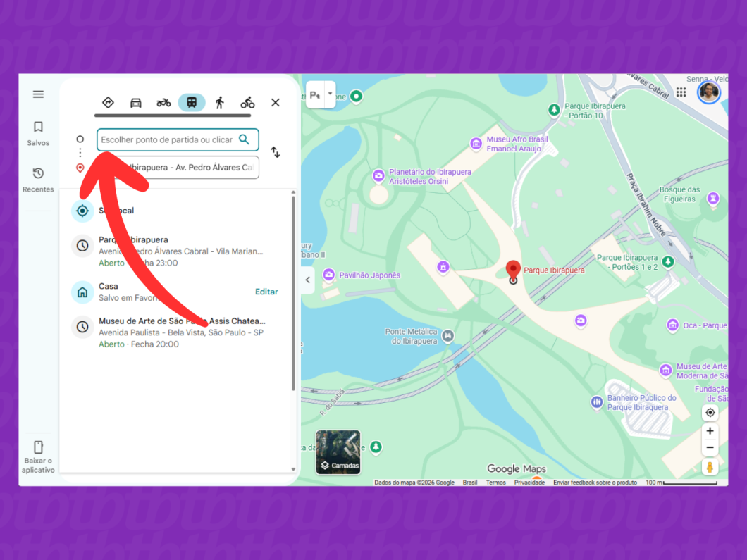Click Enviar feedback sobre o produto
The height and width of the screenshot is (560, 747).
(595, 483)
